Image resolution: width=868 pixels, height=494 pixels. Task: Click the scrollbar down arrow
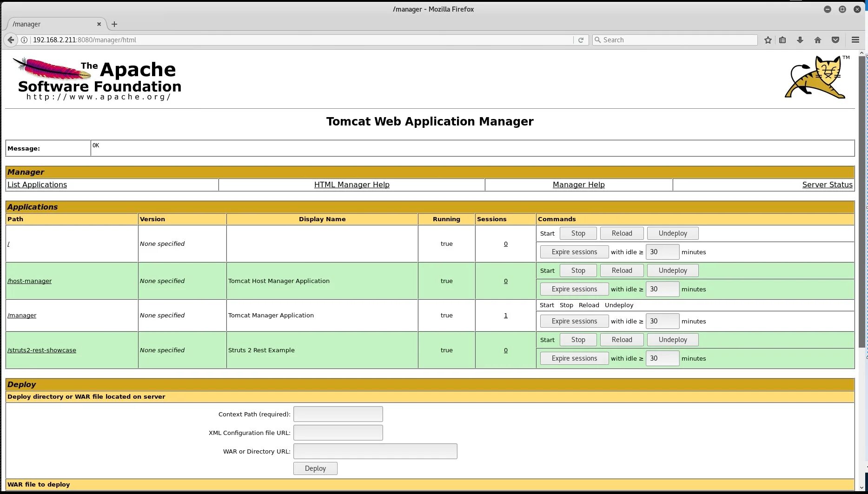[862, 488]
